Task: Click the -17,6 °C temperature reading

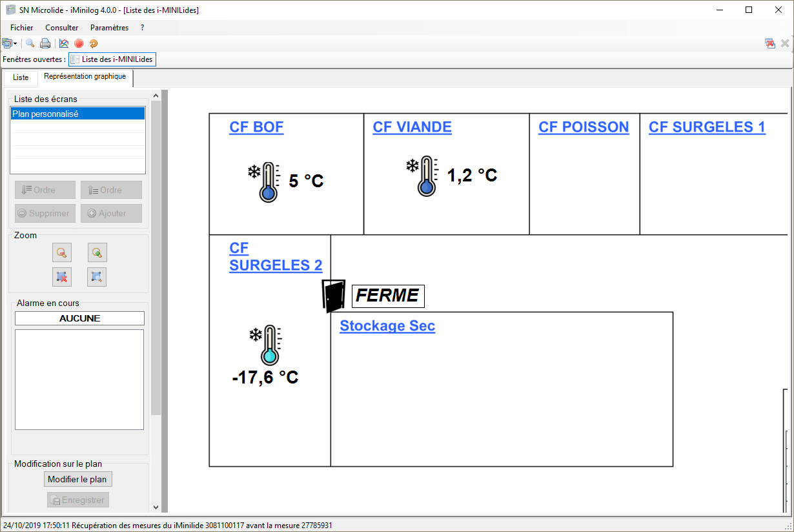Action: [265, 378]
